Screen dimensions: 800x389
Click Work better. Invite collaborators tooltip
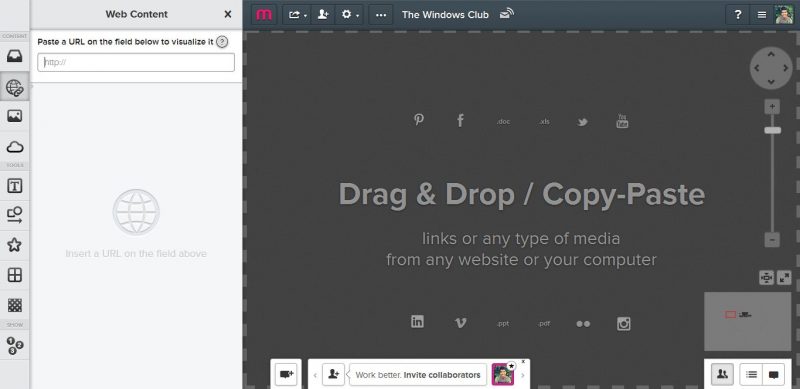tap(417, 375)
